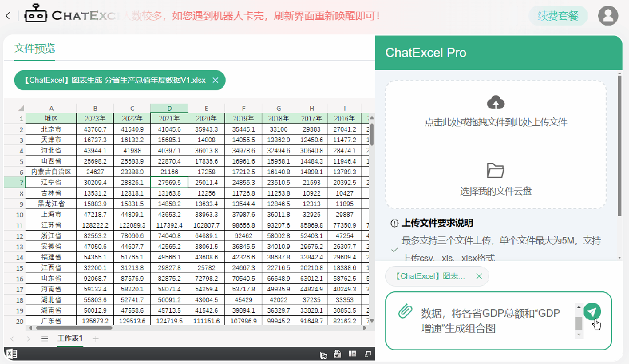Click the 上传文件要求说明 heading
Viewport: 629px width, 364px height.
(x=437, y=223)
